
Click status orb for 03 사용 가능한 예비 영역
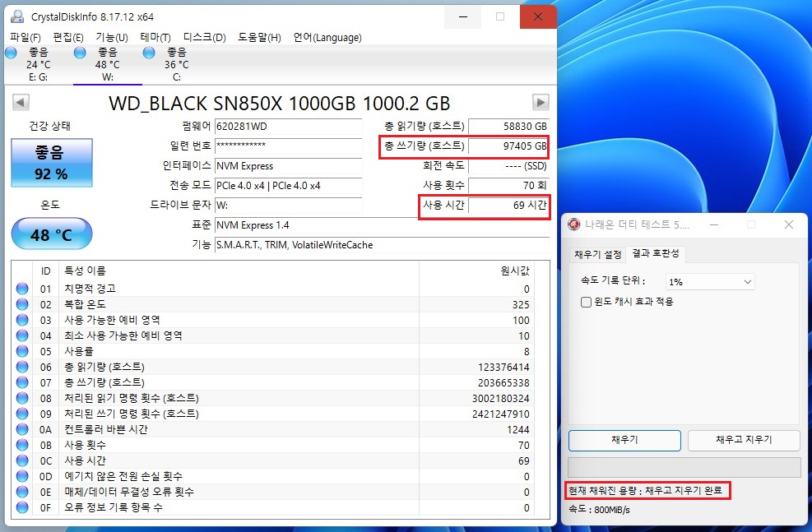[x=22, y=320]
